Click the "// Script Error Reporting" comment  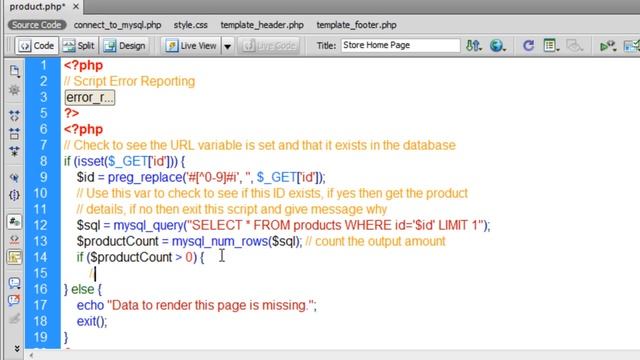pyautogui.click(x=129, y=81)
